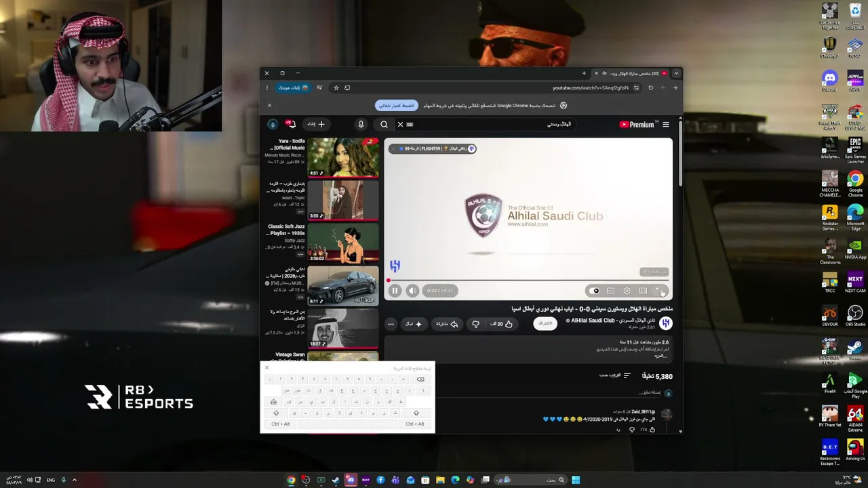Open the Chrome media controls icon

319,87
